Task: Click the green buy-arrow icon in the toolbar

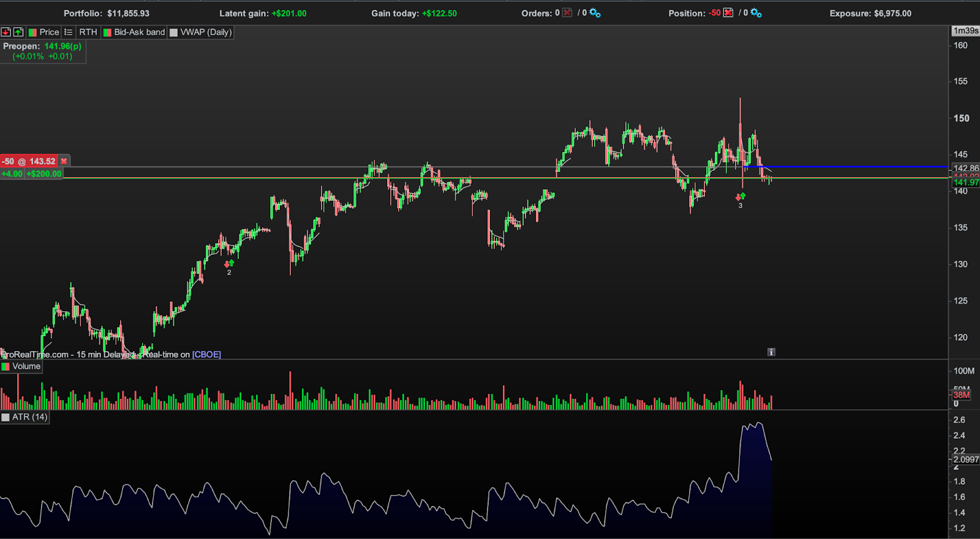Action: pyautogui.click(x=18, y=32)
